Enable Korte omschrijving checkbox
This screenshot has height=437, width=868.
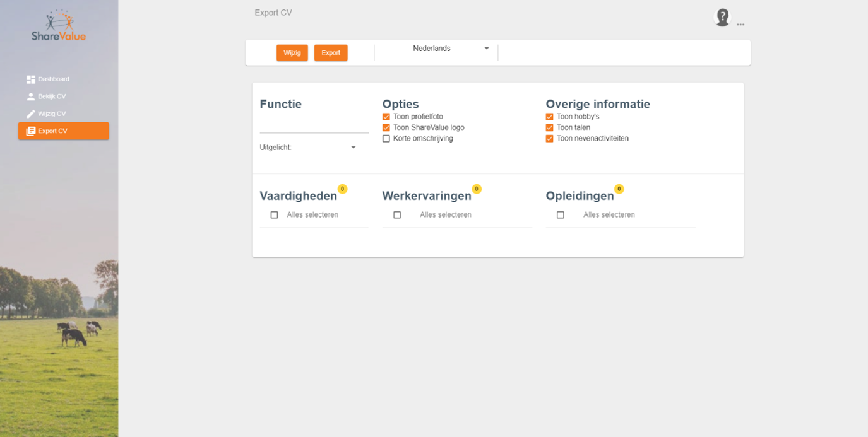pos(386,138)
